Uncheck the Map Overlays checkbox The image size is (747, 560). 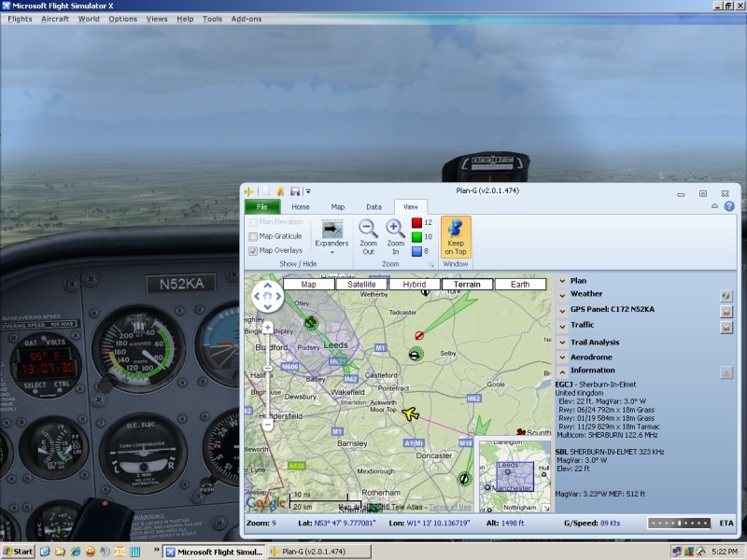coord(253,251)
